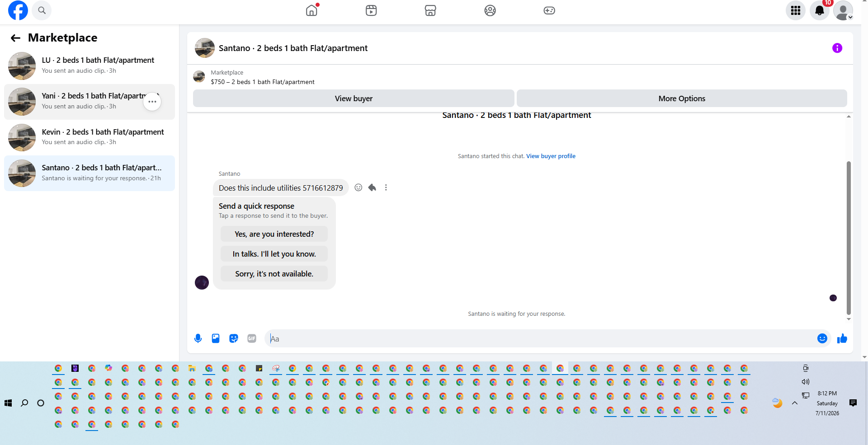Image resolution: width=868 pixels, height=445 pixels.
Task: Select the Santano conversation in the list
Action: click(x=90, y=173)
